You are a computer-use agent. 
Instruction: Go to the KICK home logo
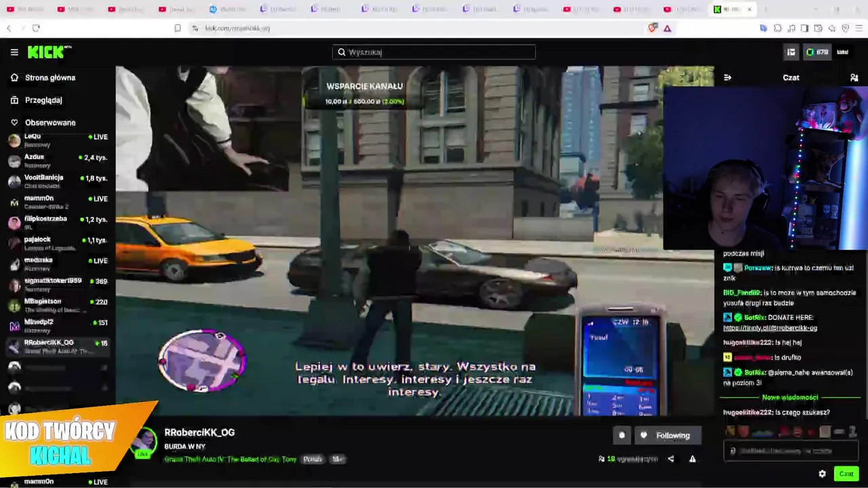pyautogui.click(x=50, y=52)
